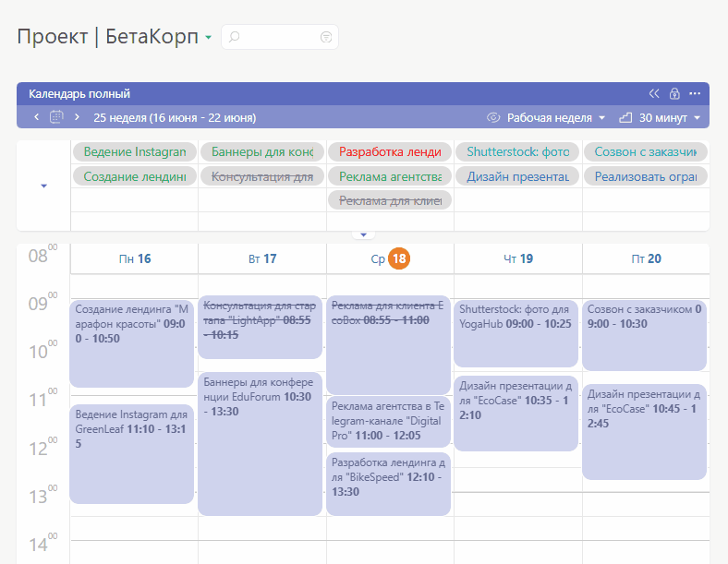Image resolution: width=728 pixels, height=564 pixels.
Task: Open crossed event Консультация для стартапа LightApp
Action: pyautogui.click(x=260, y=327)
